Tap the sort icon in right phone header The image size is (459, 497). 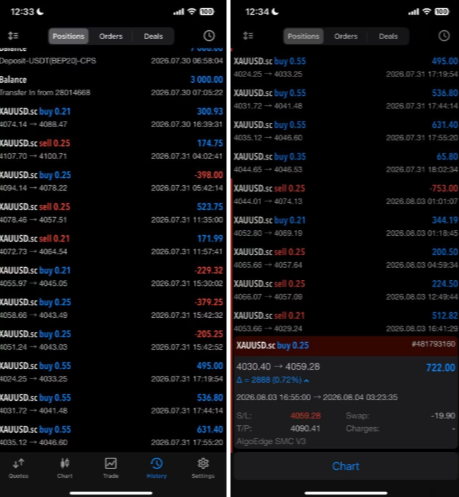coord(248,36)
